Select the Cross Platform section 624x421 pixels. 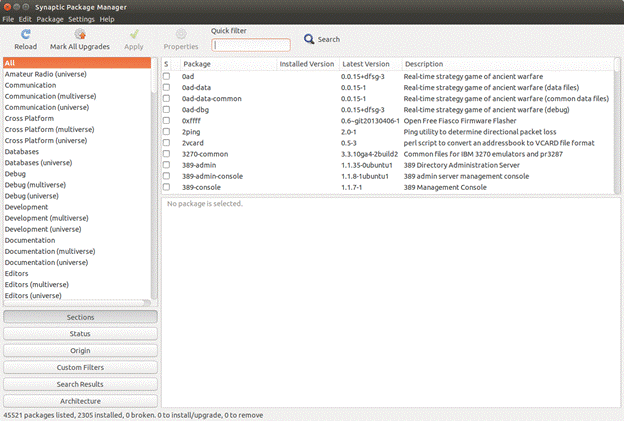tap(77, 118)
